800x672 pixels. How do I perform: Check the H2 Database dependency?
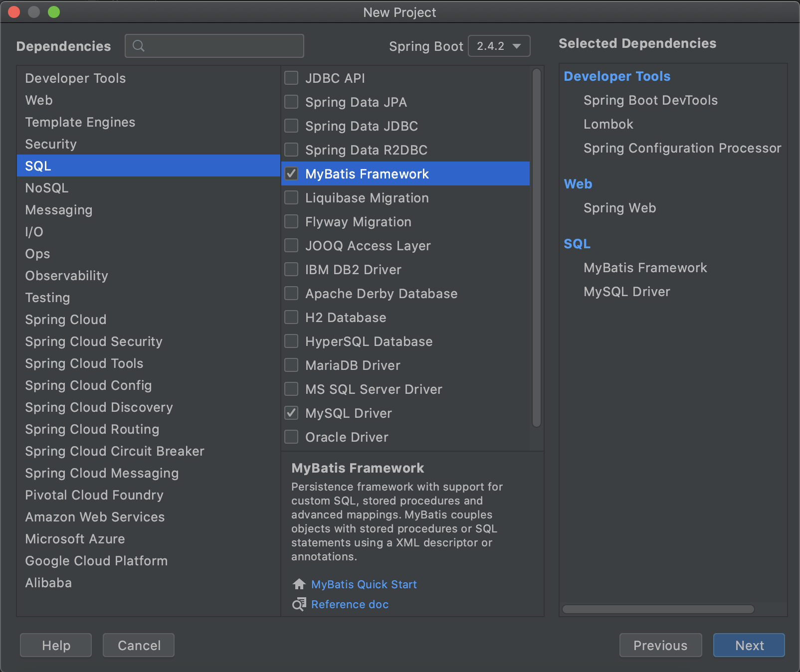coord(291,317)
